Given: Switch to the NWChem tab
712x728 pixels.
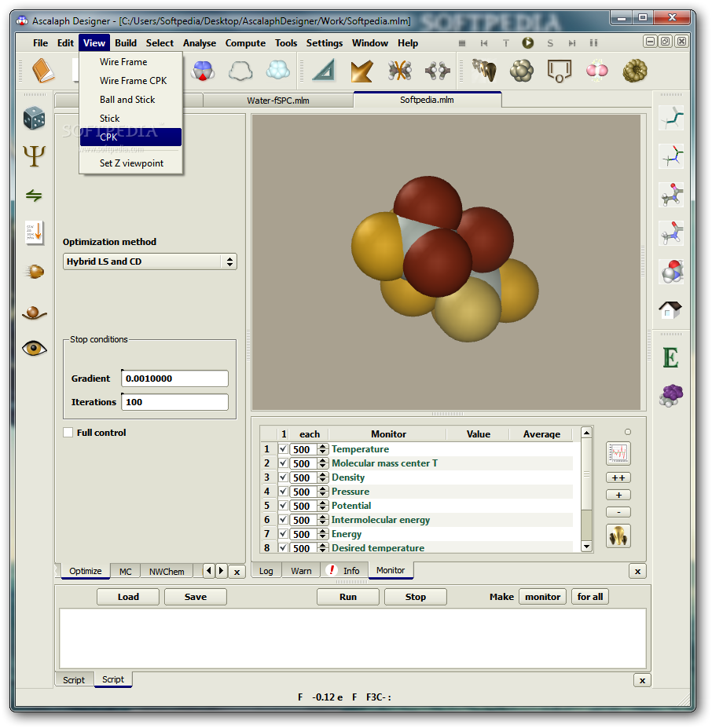Looking at the screenshot, I should tap(167, 572).
